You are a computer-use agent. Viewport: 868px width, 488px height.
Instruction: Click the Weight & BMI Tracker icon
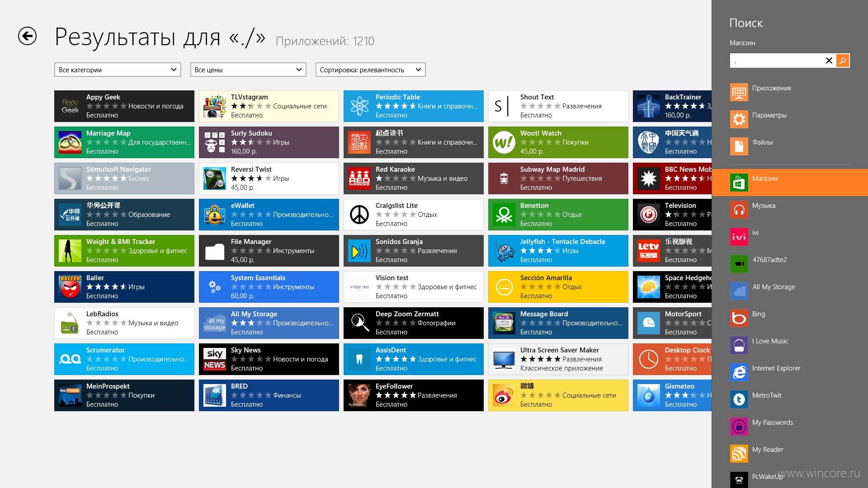pyautogui.click(x=70, y=251)
